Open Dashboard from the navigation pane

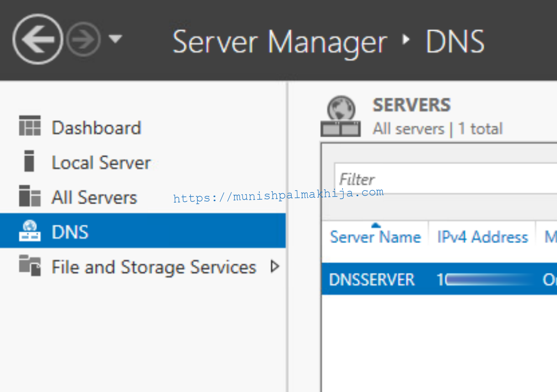(96, 128)
